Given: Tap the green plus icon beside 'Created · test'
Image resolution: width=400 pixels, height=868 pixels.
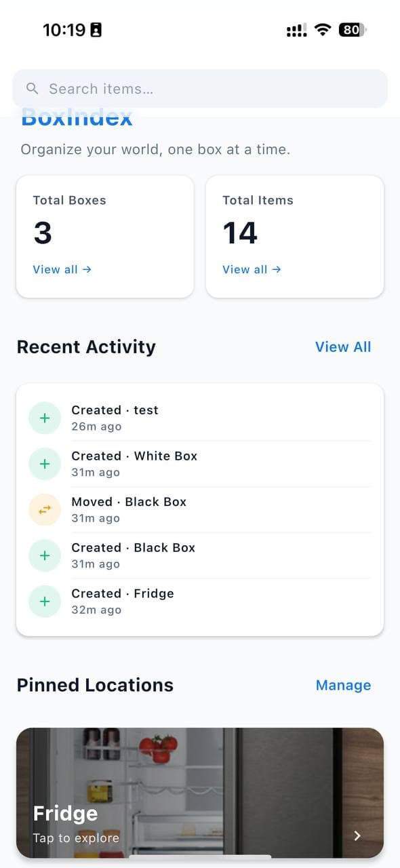Looking at the screenshot, I should (x=45, y=418).
